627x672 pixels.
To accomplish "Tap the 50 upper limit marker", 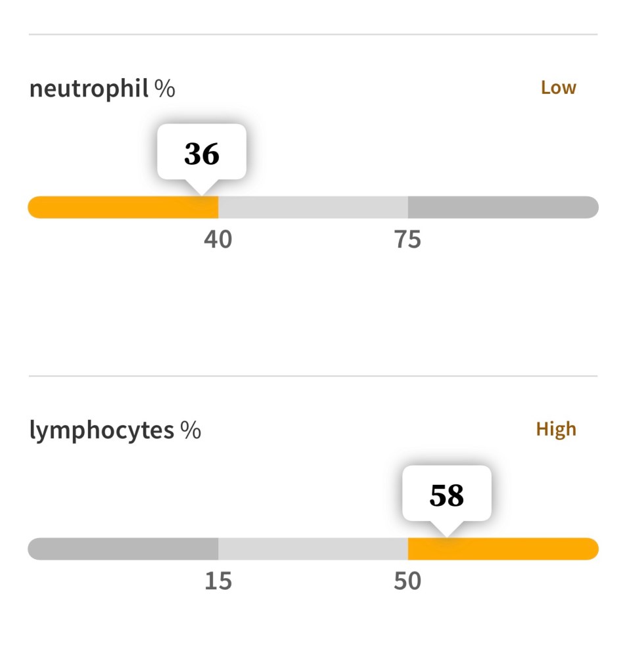I will pos(407,581).
